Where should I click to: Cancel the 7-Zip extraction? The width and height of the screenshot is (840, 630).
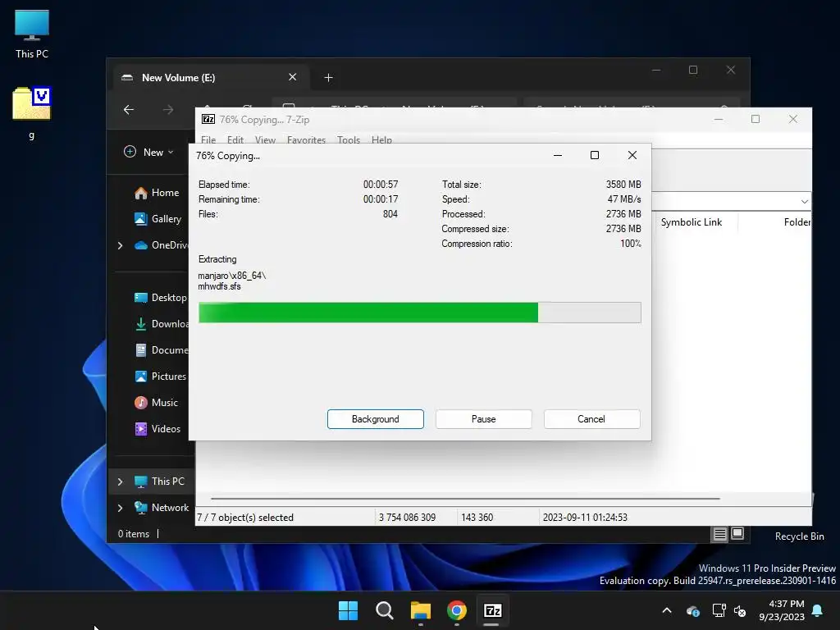coord(591,419)
